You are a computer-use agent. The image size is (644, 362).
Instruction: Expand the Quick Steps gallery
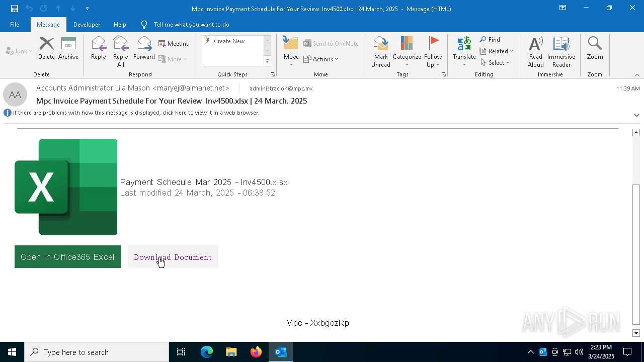(268, 61)
